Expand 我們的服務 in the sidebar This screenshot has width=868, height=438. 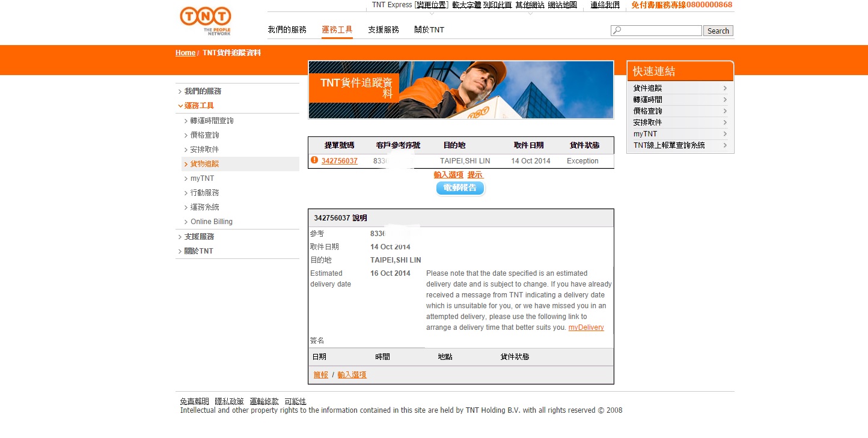[203, 91]
